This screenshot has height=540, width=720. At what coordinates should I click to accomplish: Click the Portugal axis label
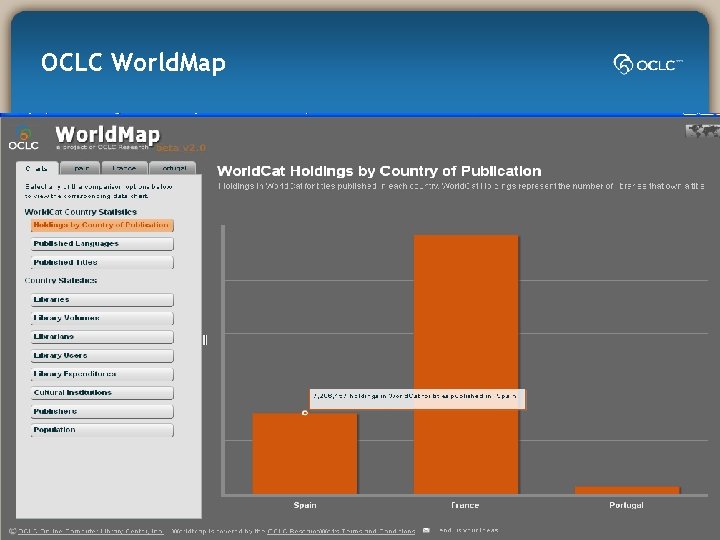point(626,505)
